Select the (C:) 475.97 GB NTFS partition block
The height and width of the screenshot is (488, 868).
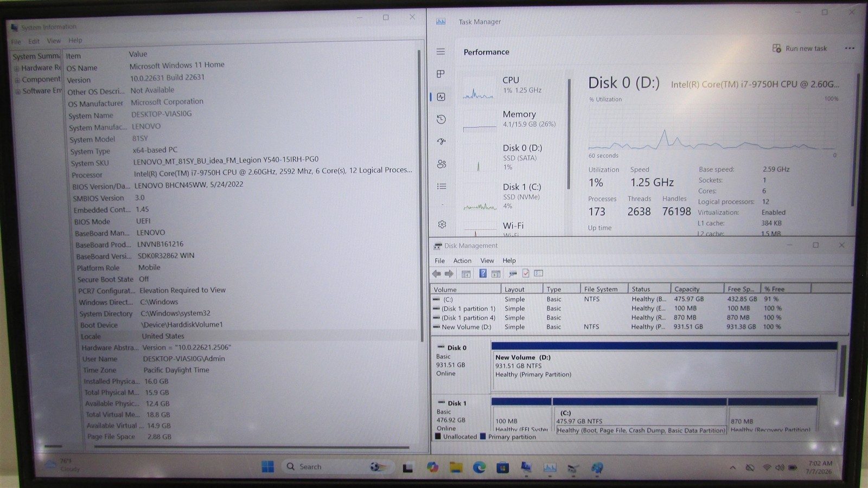point(640,416)
